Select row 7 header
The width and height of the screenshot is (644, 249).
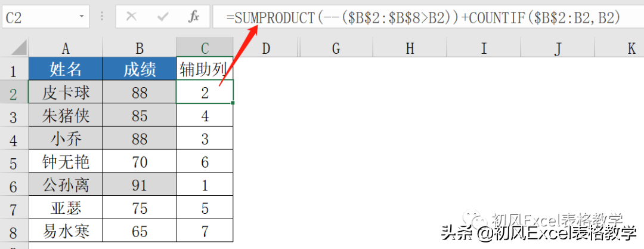pos(13,208)
